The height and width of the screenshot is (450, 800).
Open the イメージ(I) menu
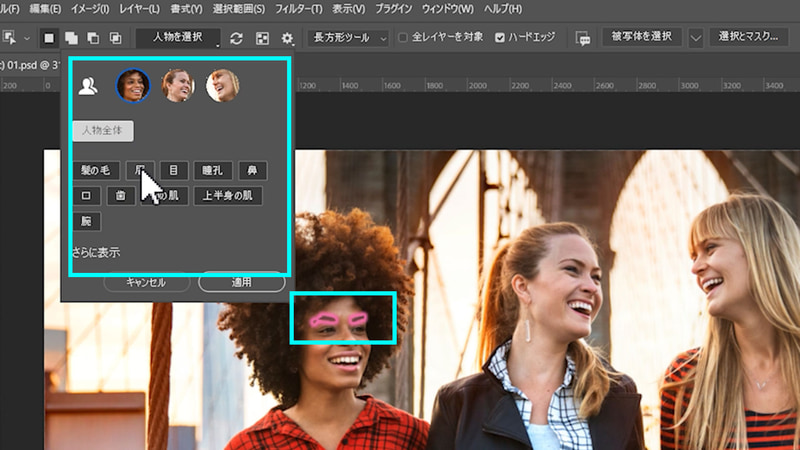pyautogui.click(x=90, y=9)
